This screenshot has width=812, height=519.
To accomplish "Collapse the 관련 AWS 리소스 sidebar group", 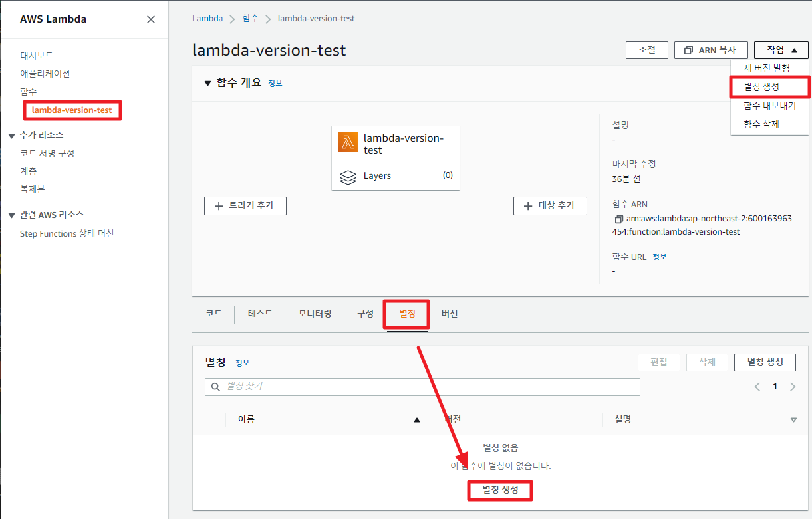I will coord(11,215).
